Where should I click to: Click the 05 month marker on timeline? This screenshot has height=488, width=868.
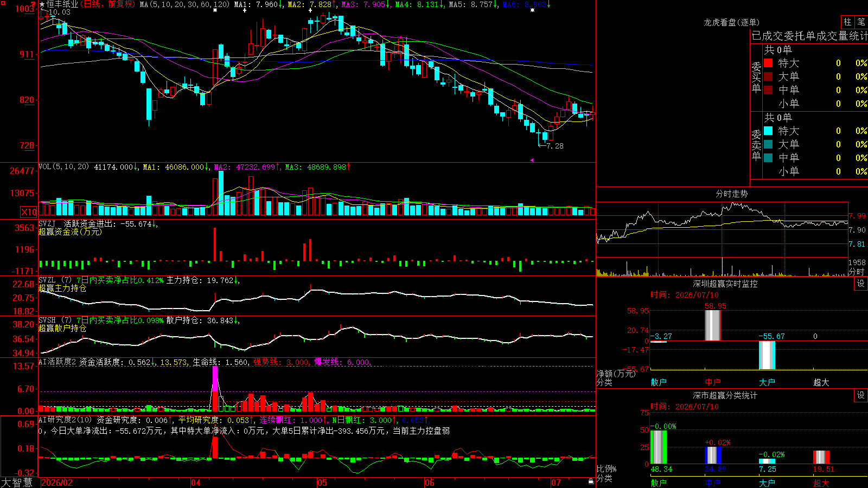tap(322, 483)
